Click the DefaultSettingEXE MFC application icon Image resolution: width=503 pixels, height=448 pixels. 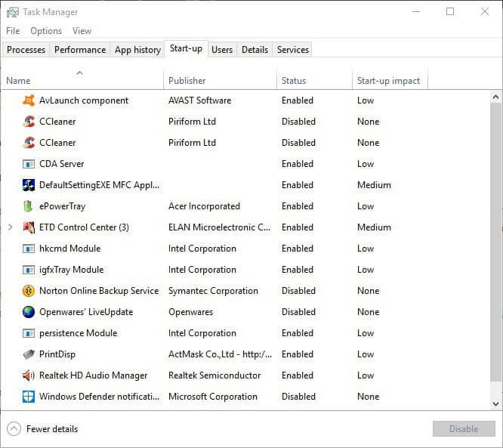29,185
